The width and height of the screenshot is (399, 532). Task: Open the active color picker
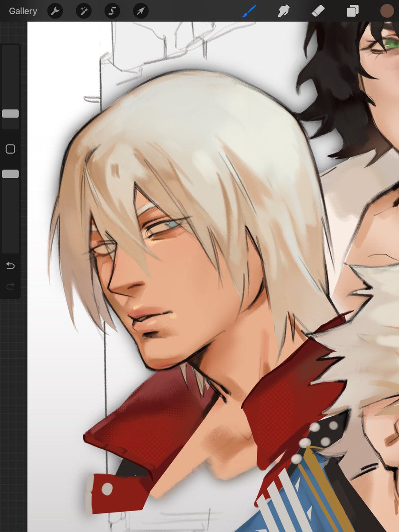[387, 11]
